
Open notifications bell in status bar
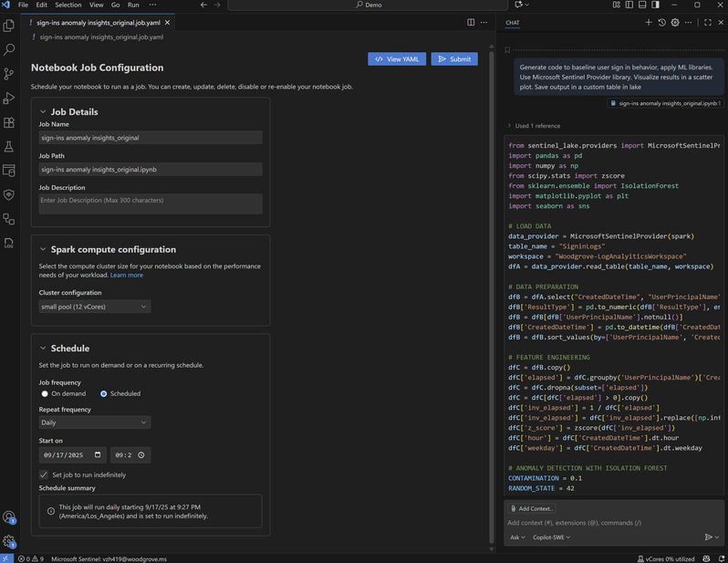[722, 558]
